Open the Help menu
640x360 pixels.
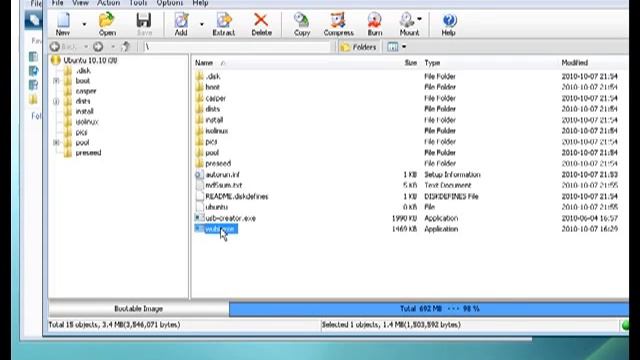(x=200, y=3)
